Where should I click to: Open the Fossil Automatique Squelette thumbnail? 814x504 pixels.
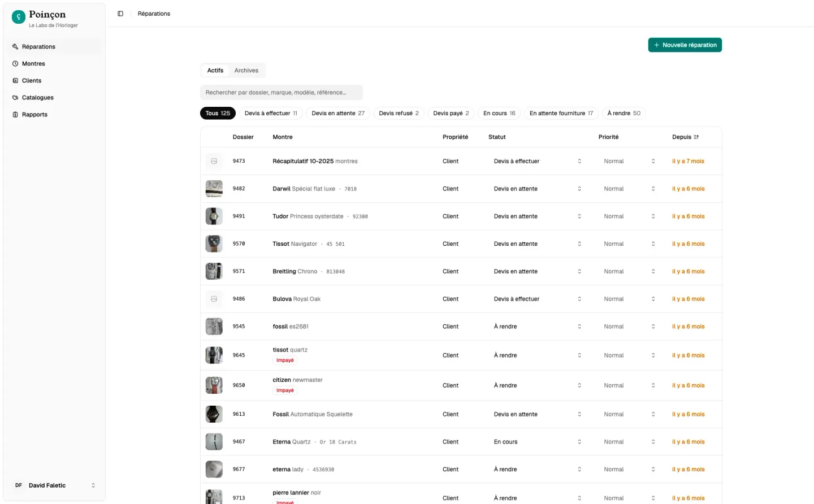[214, 414]
